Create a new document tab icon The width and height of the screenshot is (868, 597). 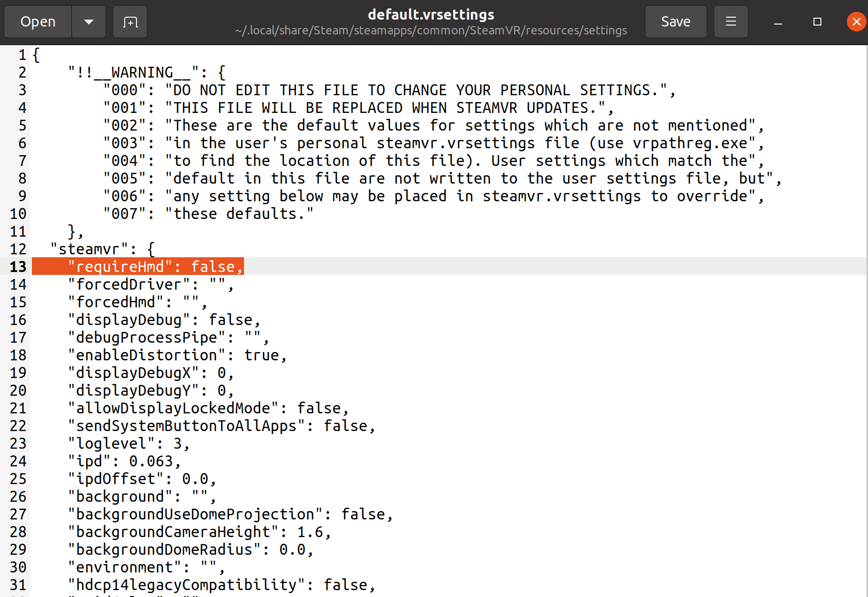coord(130,22)
